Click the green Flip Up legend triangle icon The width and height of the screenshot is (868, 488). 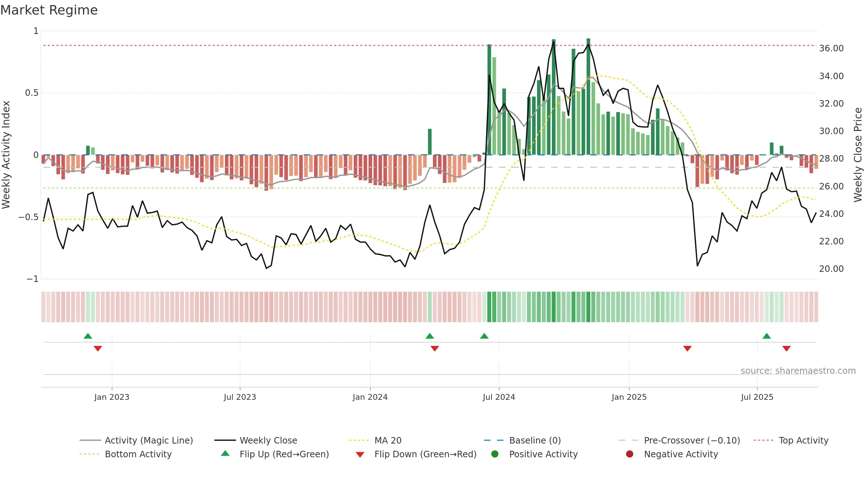point(225,453)
